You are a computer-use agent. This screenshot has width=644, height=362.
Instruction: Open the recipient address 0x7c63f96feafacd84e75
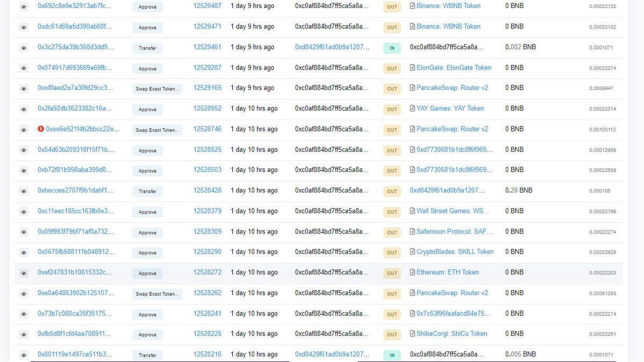point(453,314)
